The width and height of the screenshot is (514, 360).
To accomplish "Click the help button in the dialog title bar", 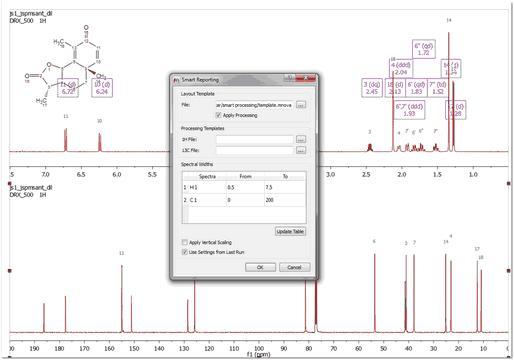I will point(290,78).
